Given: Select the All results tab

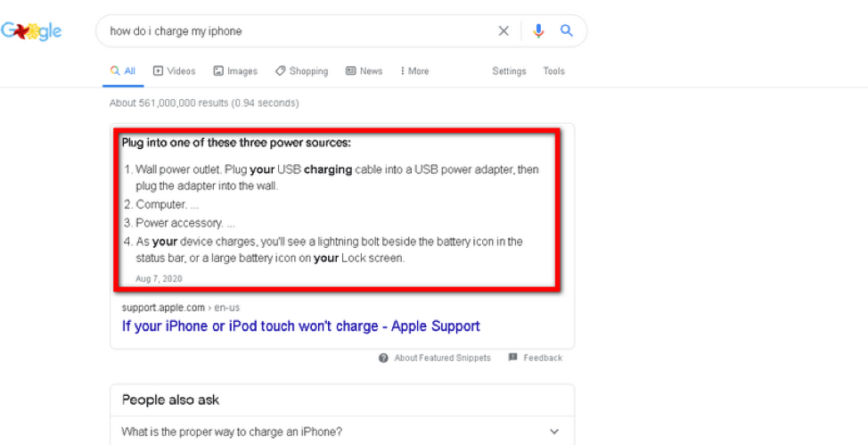Looking at the screenshot, I should (123, 71).
